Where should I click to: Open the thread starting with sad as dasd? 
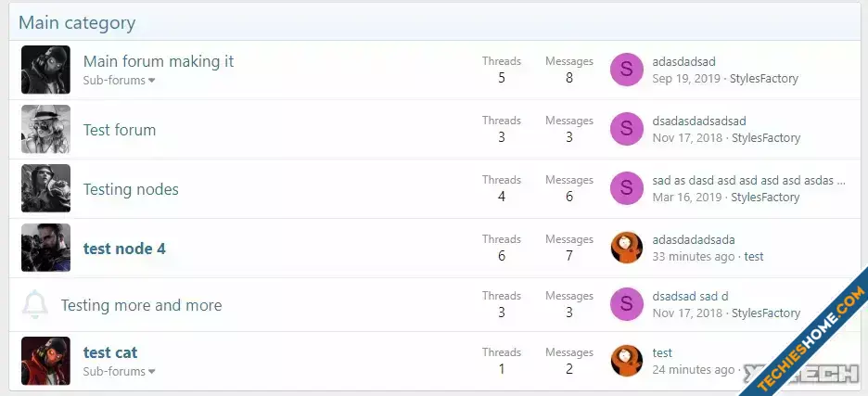[749, 180]
